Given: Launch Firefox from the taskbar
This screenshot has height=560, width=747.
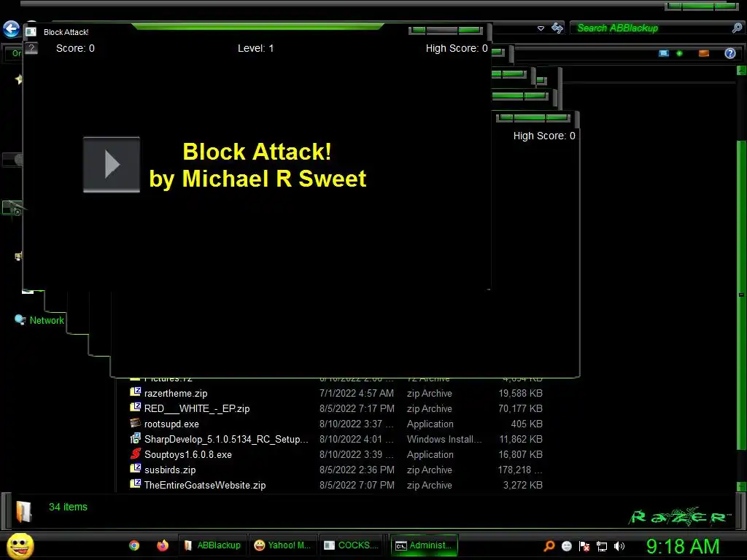Looking at the screenshot, I should [163, 545].
